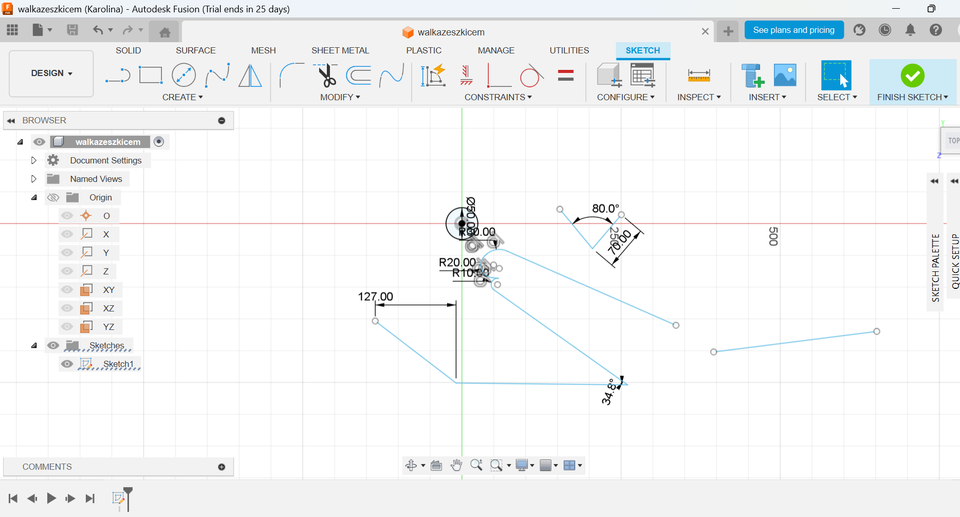Click the Insert Fastener icon
Viewport: 960px width, 517px height.
[752, 75]
